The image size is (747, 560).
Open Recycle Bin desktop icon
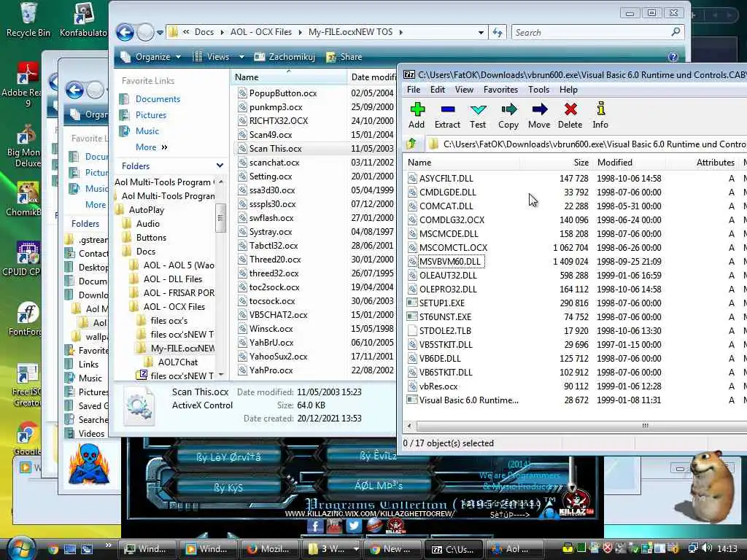(x=28, y=20)
